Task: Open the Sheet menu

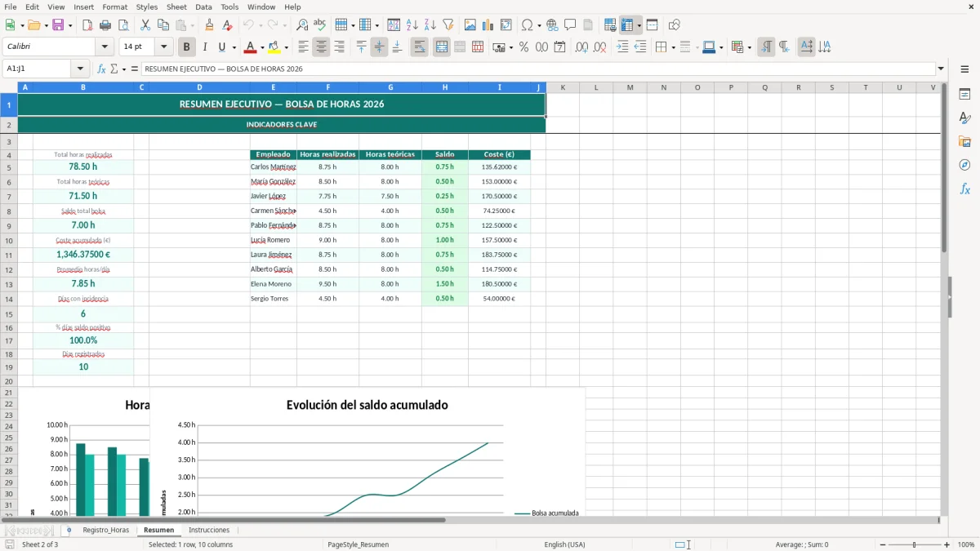Action: point(176,7)
